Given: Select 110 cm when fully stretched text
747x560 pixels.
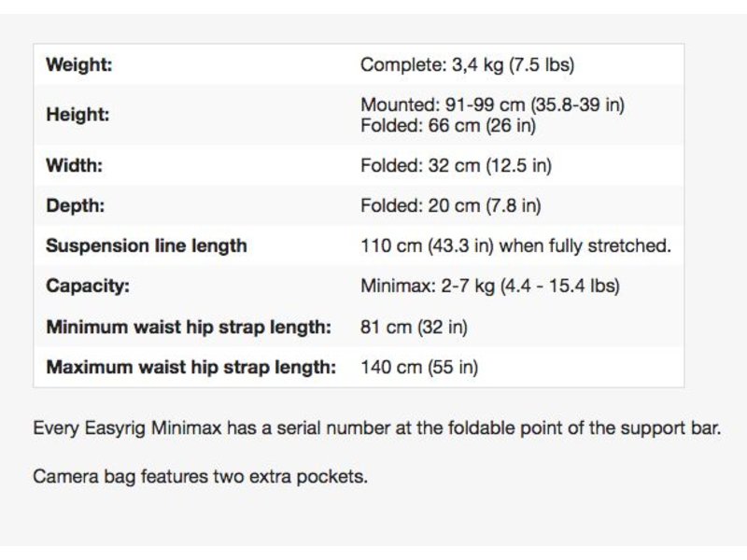Looking at the screenshot, I should pos(515,245).
